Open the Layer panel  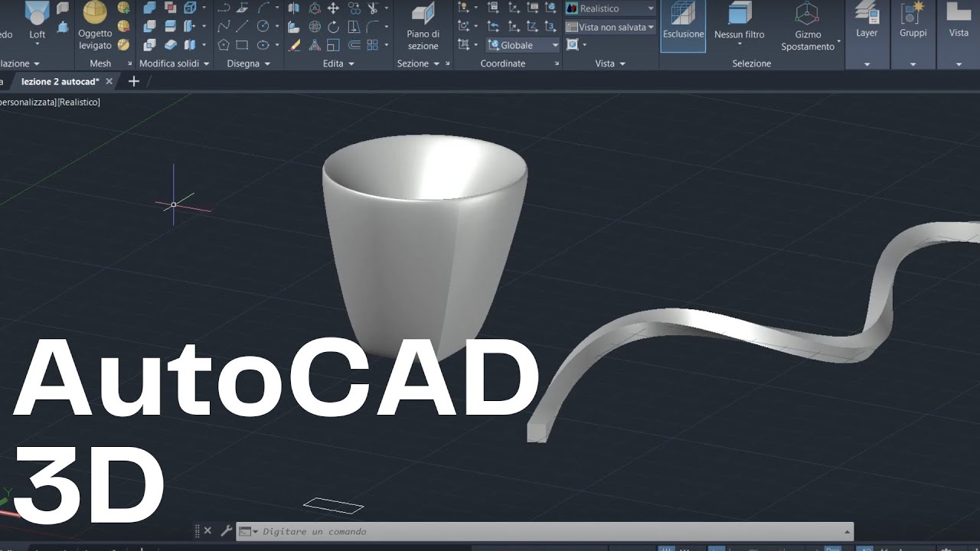[x=867, y=34]
